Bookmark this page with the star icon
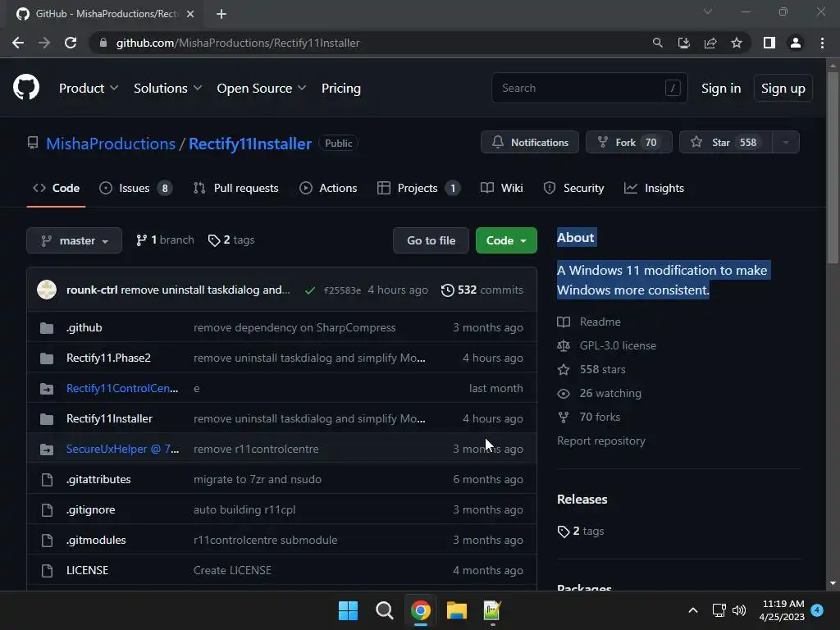This screenshot has width=840, height=630. coord(737,43)
